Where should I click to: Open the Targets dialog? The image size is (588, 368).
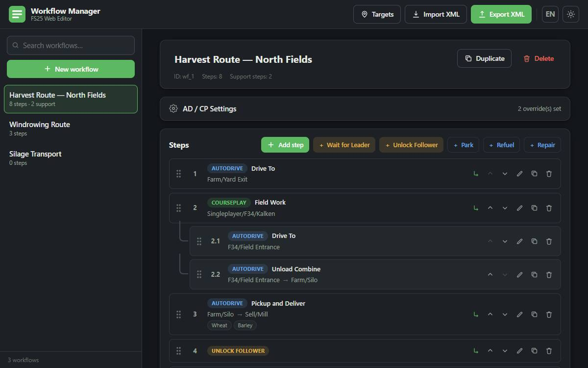coord(377,14)
